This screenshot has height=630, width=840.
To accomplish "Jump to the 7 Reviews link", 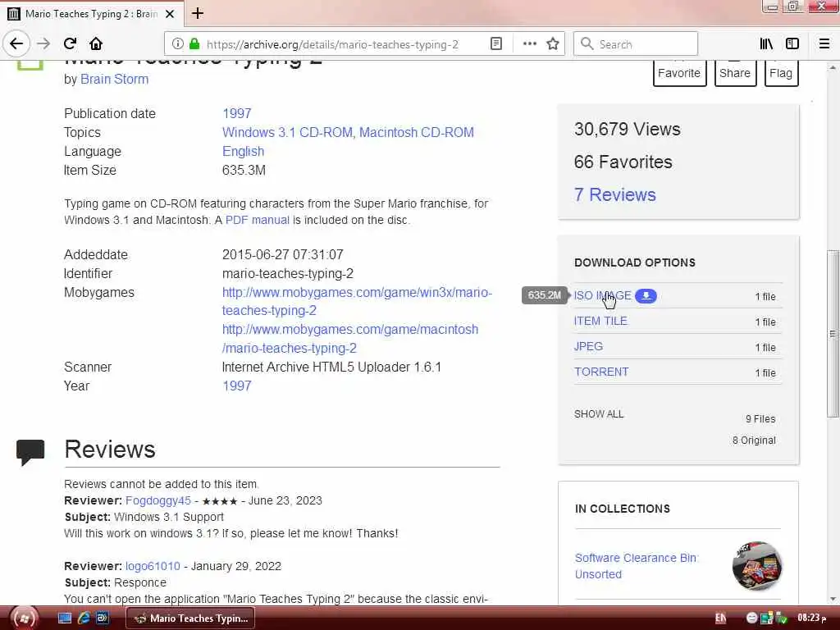I will pos(614,195).
